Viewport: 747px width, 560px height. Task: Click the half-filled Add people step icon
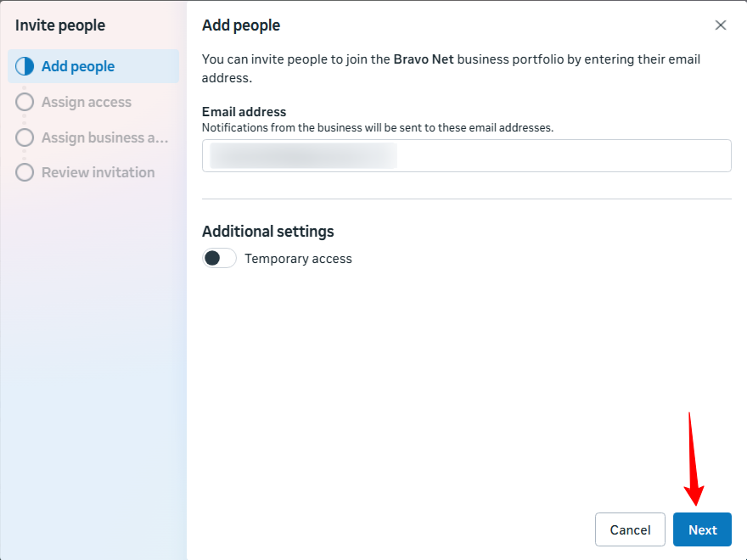click(25, 66)
